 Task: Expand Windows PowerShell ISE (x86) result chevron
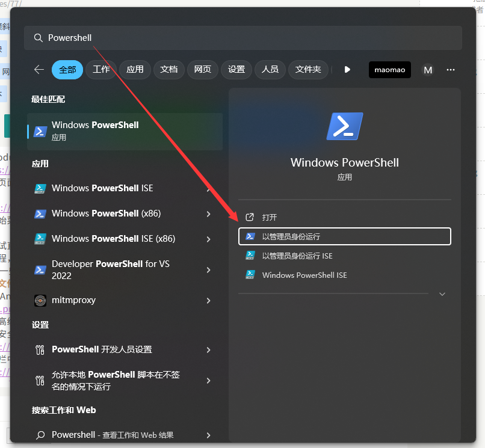click(x=208, y=239)
